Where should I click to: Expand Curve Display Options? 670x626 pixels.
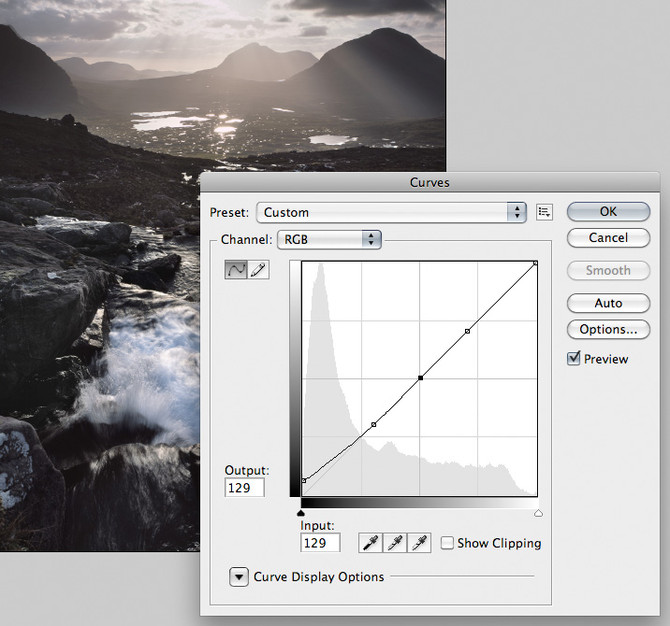click(239, 577)
